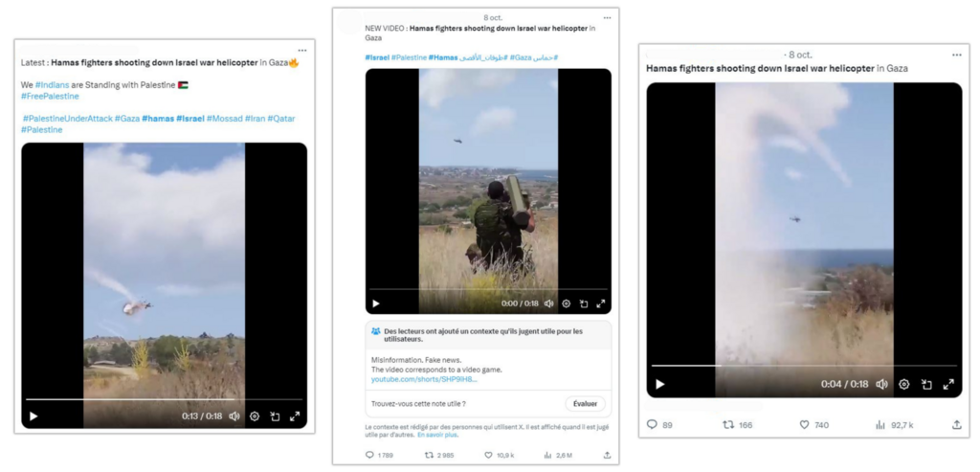Image resolution: width=980 pixels, height=472 pixels.
Task: Retweet the right tweet with 166 reposts
Action: pos(728,425)
